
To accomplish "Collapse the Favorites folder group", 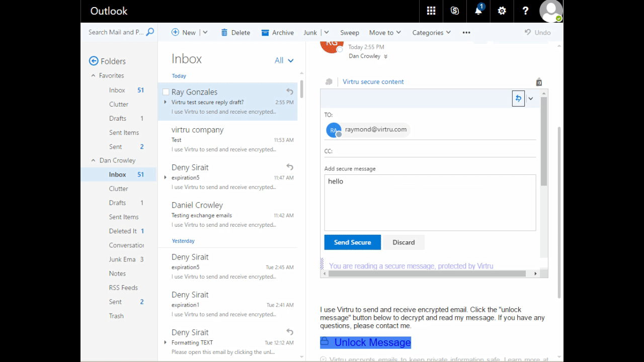I will tap(93, 75).
